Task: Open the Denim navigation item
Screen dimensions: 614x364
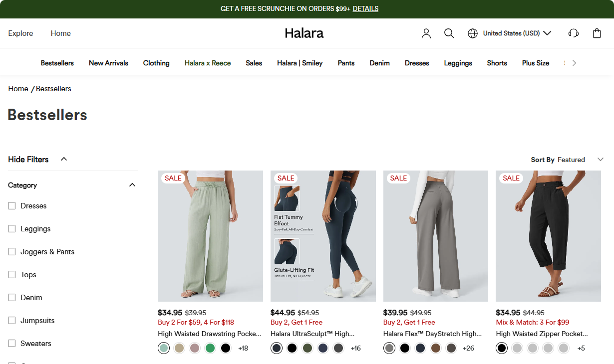Action: [379, 63]
